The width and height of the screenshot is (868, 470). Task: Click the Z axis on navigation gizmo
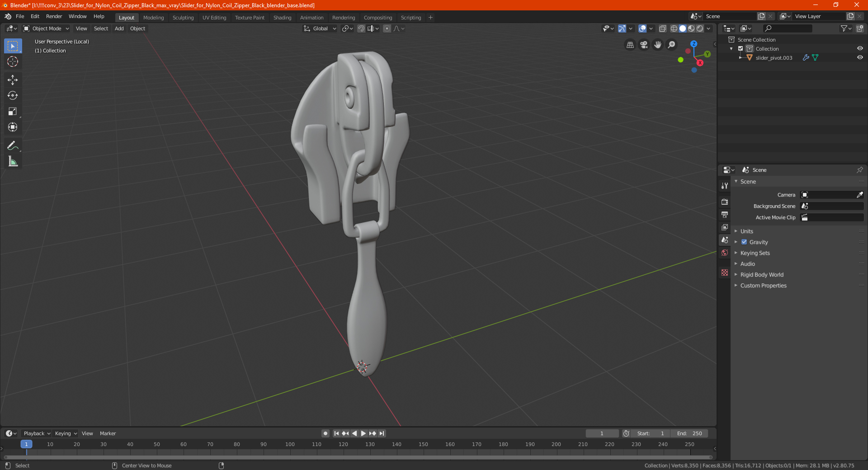(x=694, y=44)
